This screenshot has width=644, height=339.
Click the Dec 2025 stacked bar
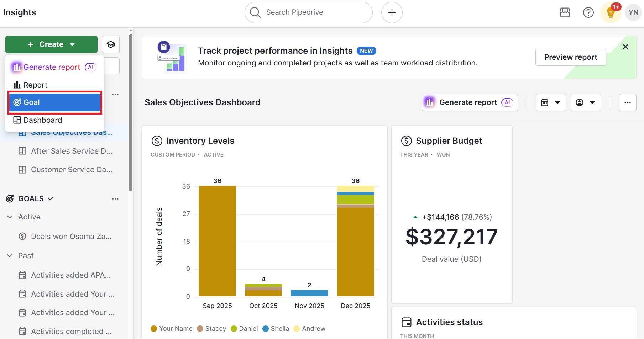(x=355, y=241)
